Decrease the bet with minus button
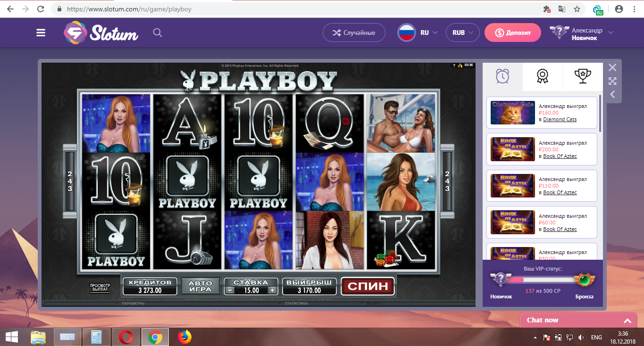 [230, 290]
